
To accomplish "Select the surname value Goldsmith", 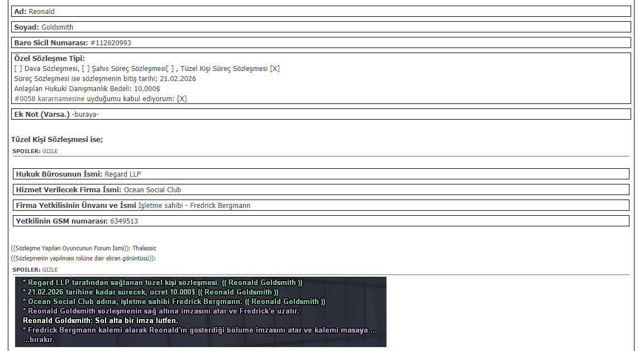I will (x=57, y=27).
